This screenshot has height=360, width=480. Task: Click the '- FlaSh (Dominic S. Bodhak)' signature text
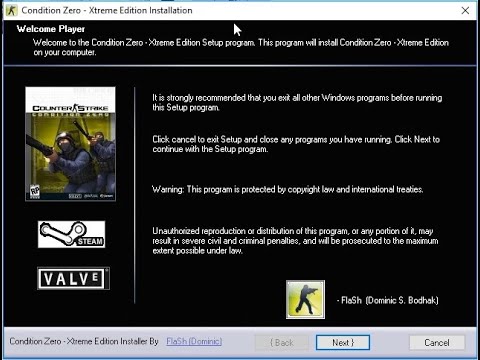tap(387, 300)
